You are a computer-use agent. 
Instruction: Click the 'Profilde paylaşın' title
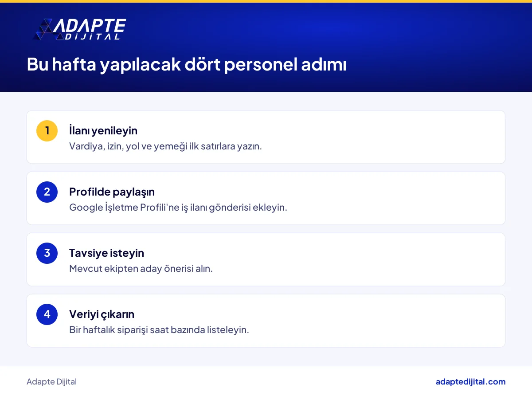click(112, 192)
